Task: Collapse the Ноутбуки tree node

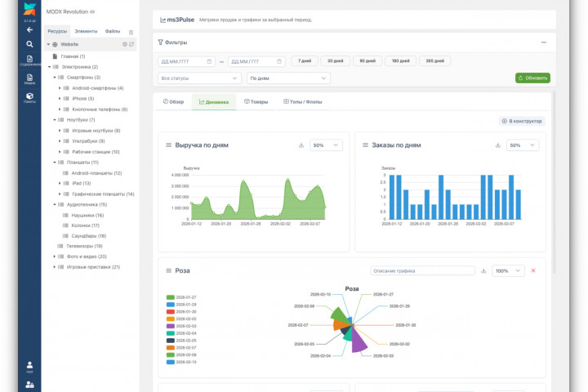Action: click(x=55, y=120)
